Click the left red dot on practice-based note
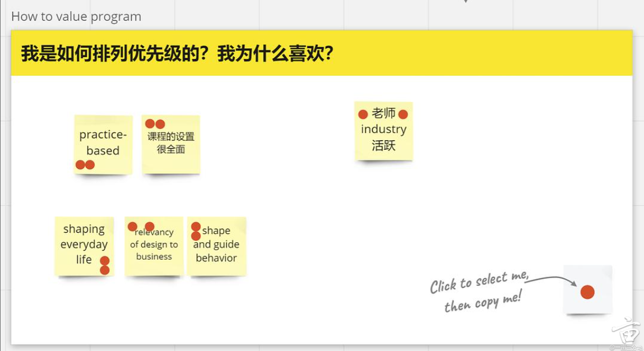Image resolution: width=644 pixels, height=351 pixels. (80, 165)
